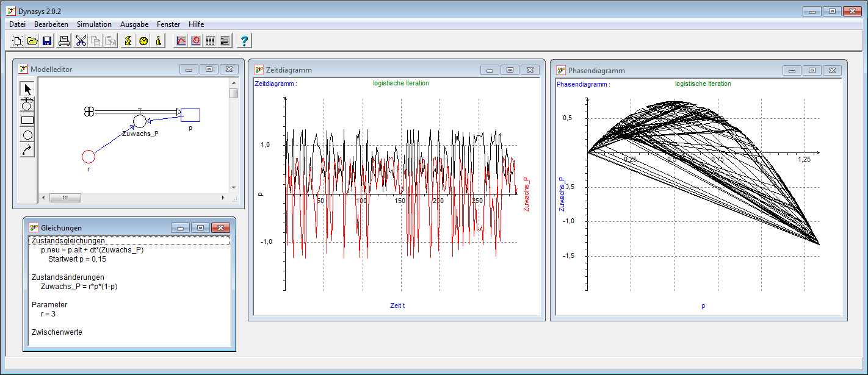Screen dimensions: 868x375
Task: Click scroll-down arrow in Modelleditor
Action: [x=233, y=188]
